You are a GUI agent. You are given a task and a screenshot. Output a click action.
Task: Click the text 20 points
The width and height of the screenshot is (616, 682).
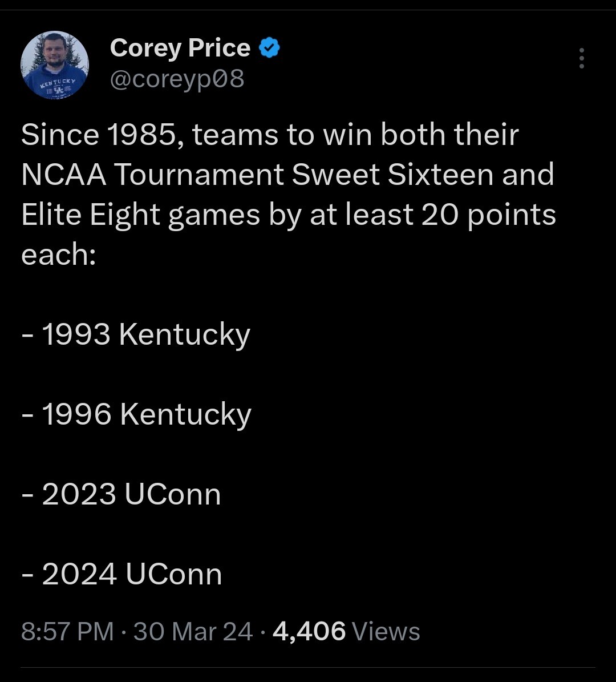tap(489, 215)
